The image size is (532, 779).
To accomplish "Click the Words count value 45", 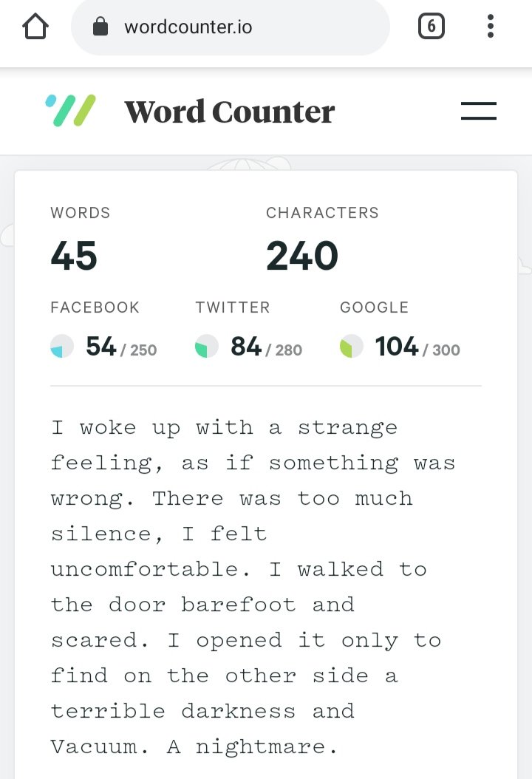I will 73,256.
